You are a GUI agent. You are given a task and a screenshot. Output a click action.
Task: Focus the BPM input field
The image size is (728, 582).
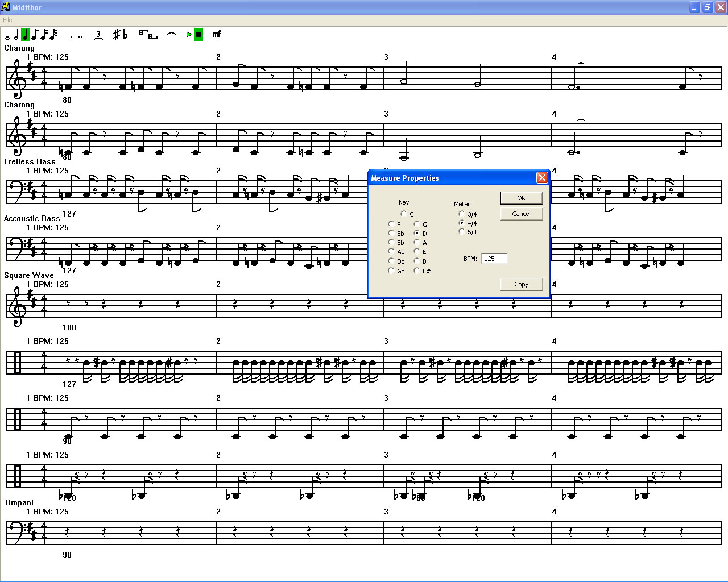[494, 259]
